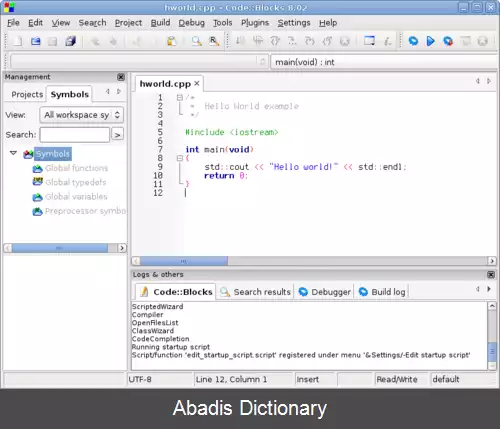Open the File menu
Viewport: 500px width, 429px height.
[13, 23]
